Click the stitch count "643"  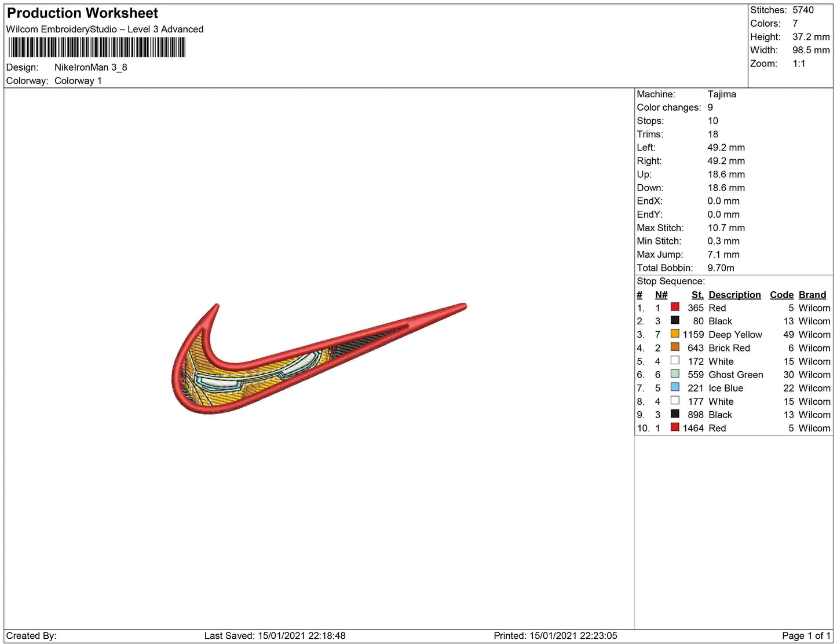tap(696, 348)
